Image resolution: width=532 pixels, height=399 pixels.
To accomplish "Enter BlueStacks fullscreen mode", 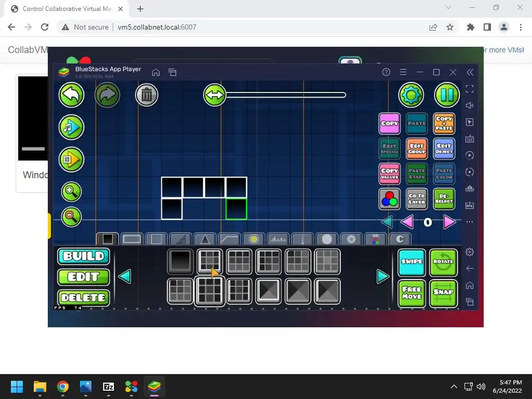I will click(470, 89).
